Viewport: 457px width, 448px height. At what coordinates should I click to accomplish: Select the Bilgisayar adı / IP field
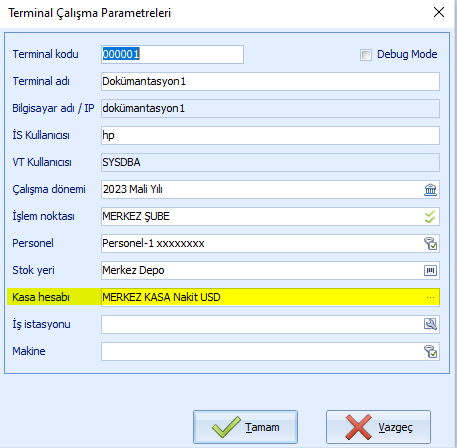click(270, 108)
